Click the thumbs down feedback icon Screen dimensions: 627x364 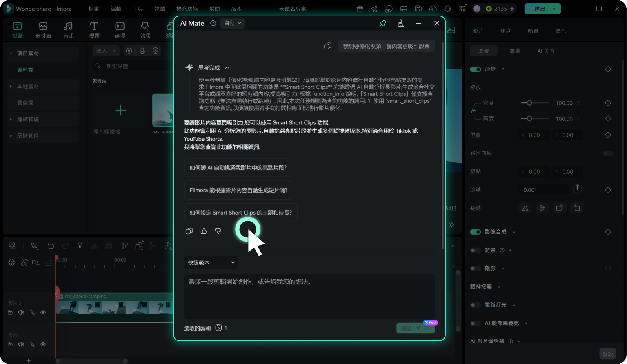pyautogui.click(x=218, y=231)
